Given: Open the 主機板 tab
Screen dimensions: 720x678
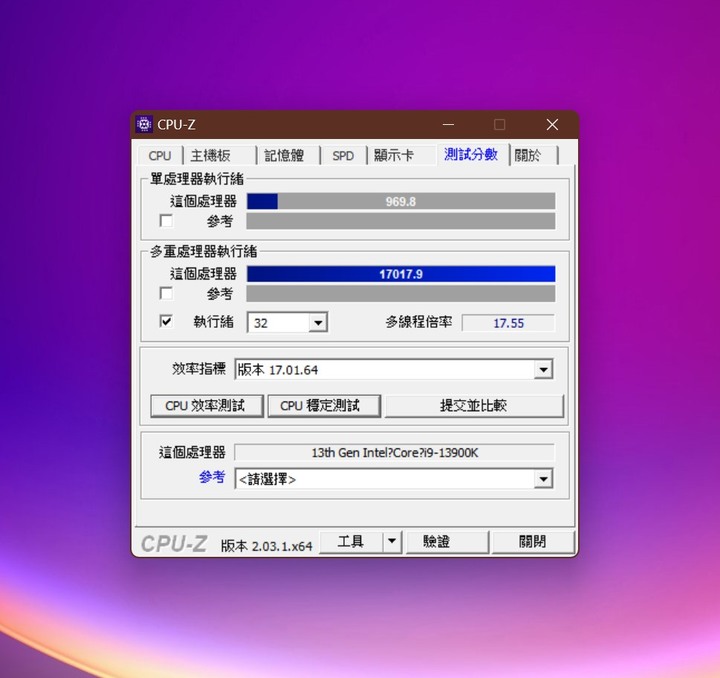Looking at the screenshot, I should tap(219, 156).
